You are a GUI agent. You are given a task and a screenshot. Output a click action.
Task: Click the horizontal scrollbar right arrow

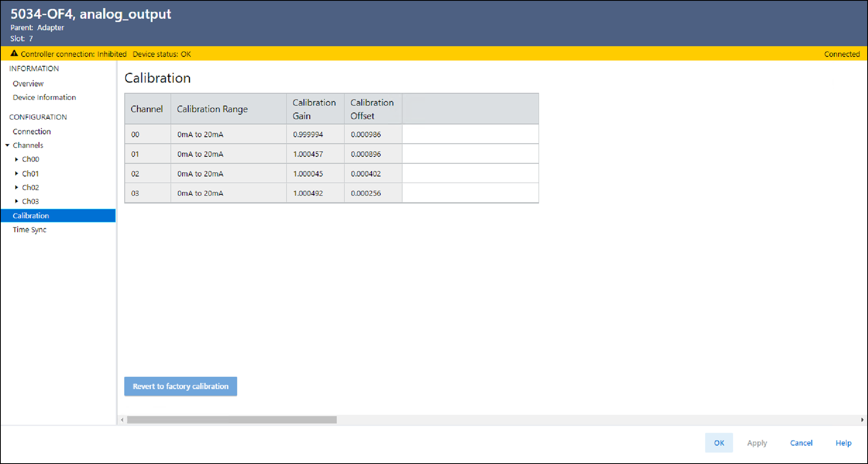(x=862, y=420)
